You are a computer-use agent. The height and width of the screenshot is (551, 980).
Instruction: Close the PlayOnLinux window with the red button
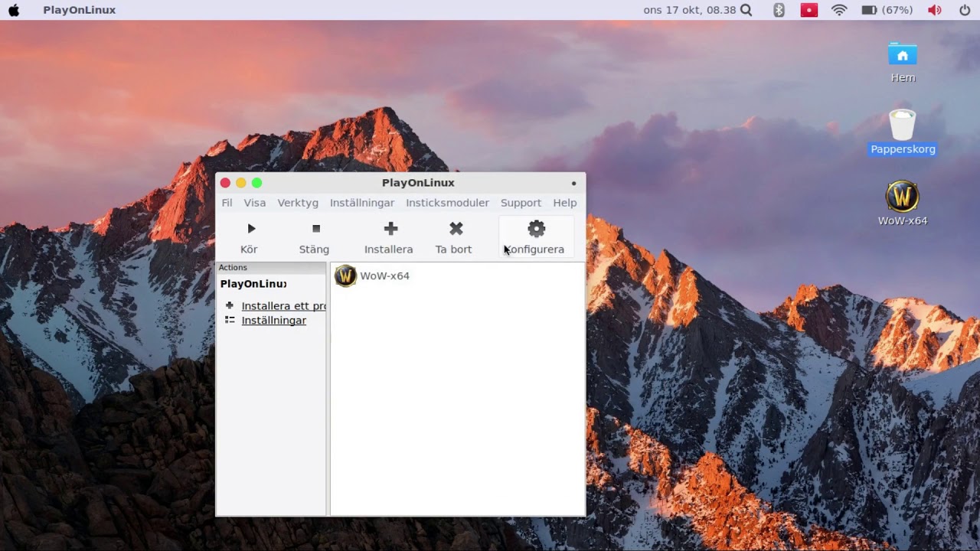click(x=225, y=183)
